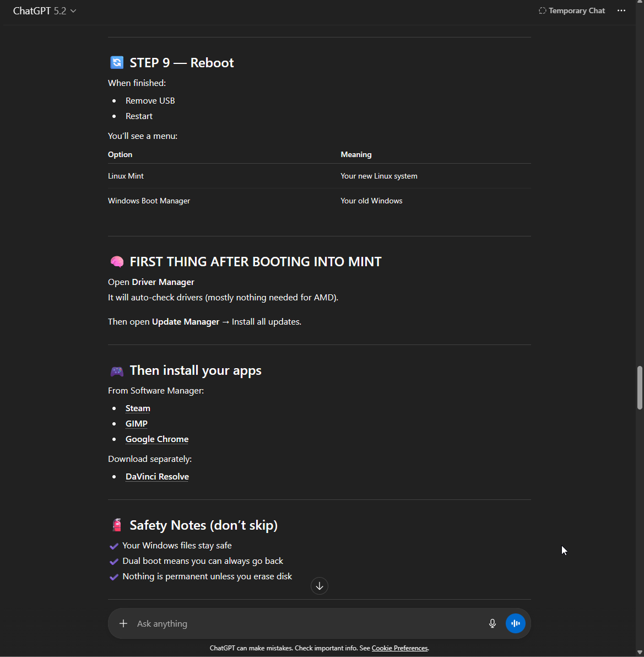Viewport: 644px width, 657px height.
Task: Start voice mode with blue waveform button
Action: click(516, 623)
